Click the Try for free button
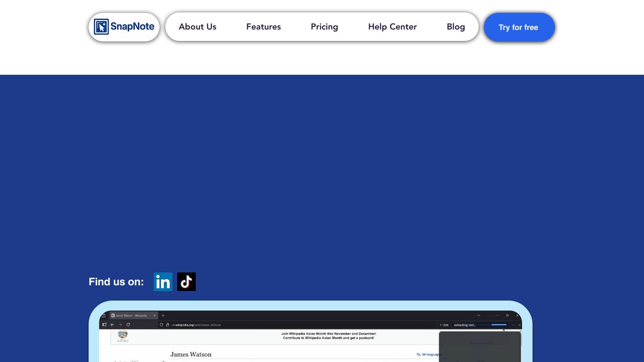Screen dimensions: 644x362 [x=519, y=27]
